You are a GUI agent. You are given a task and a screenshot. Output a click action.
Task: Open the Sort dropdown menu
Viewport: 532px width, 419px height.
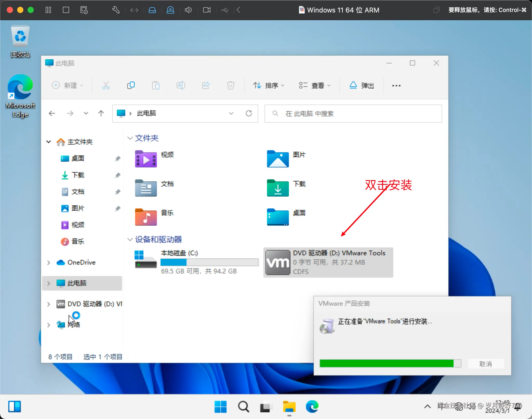269,85
